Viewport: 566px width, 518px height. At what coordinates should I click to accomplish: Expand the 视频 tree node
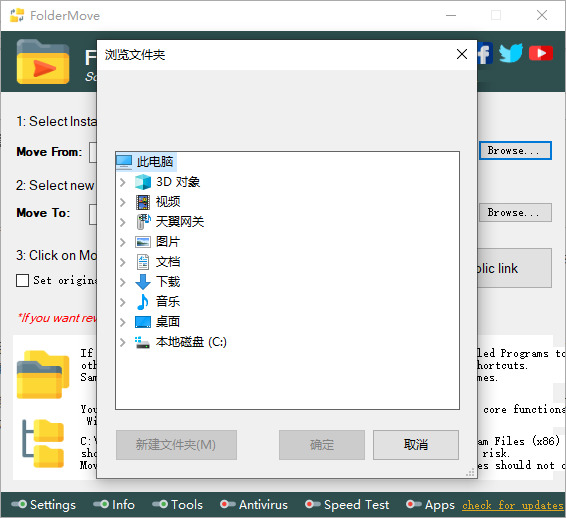123,202
